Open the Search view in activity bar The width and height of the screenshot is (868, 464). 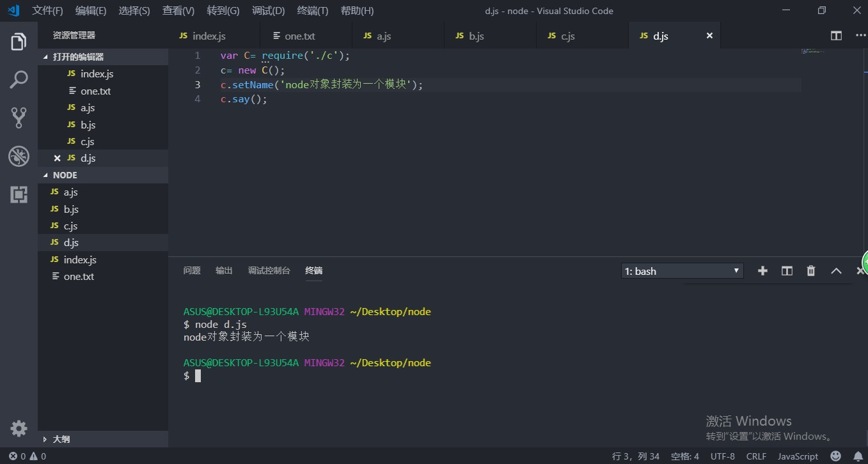click(x=19, y=80)
